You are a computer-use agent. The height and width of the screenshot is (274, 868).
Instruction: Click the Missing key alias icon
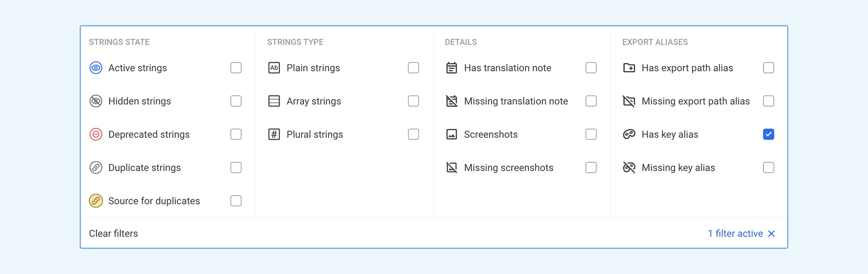(629, 168)
